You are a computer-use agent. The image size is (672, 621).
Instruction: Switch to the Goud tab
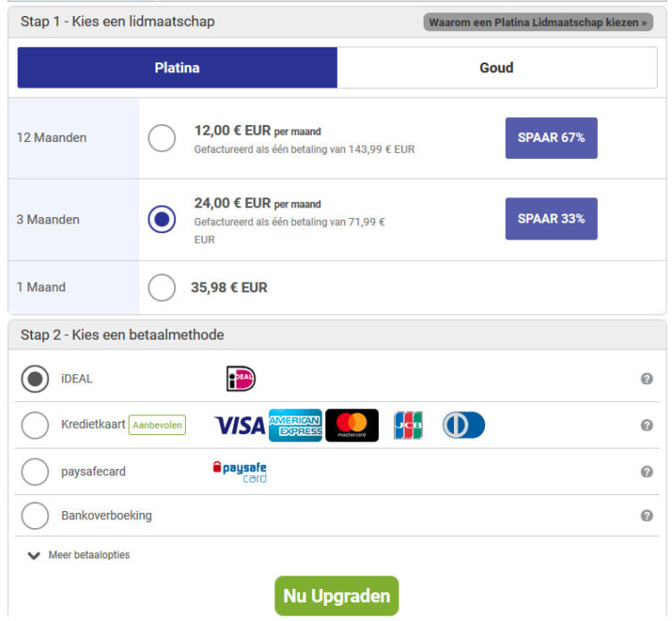(497, 68)
